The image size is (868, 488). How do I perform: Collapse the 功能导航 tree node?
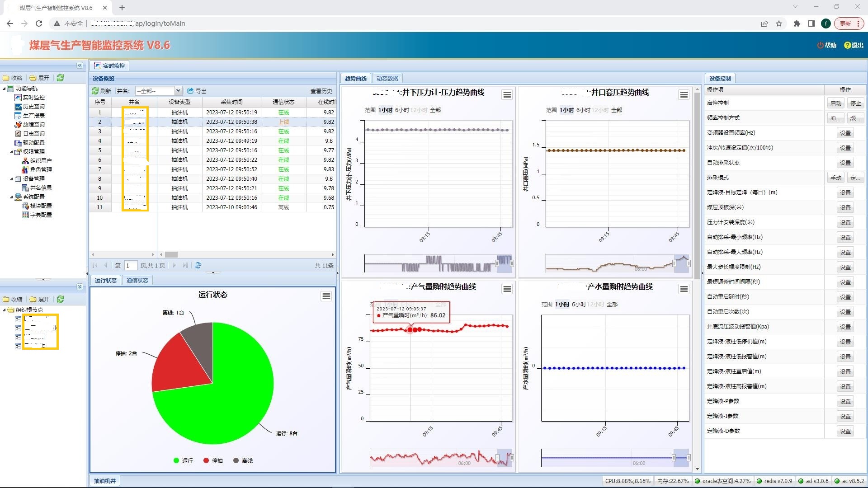[5, 89]
